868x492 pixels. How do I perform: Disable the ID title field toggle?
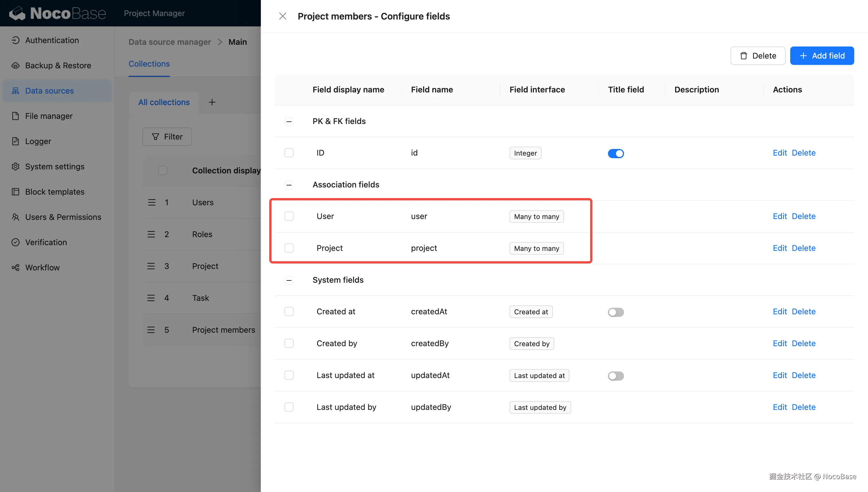[616, 153]
